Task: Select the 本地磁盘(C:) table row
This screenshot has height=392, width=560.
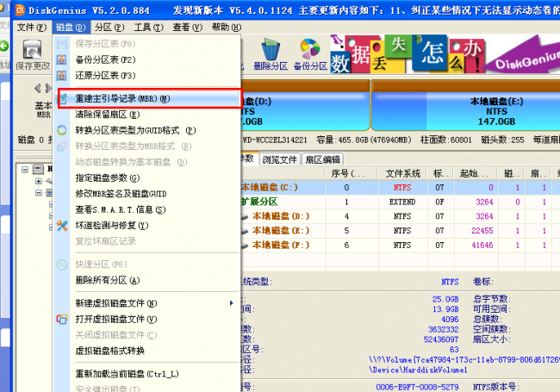Action: coord(401,188)
